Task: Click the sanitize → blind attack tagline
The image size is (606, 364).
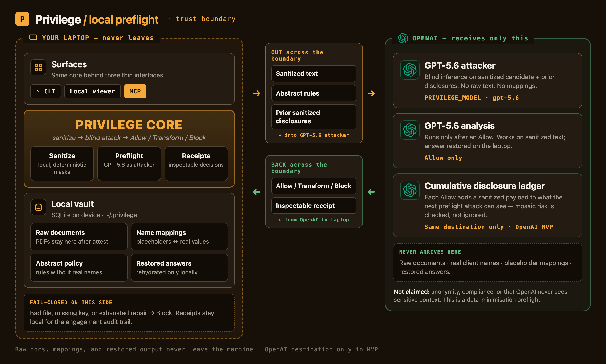Action: pos(129,138)
